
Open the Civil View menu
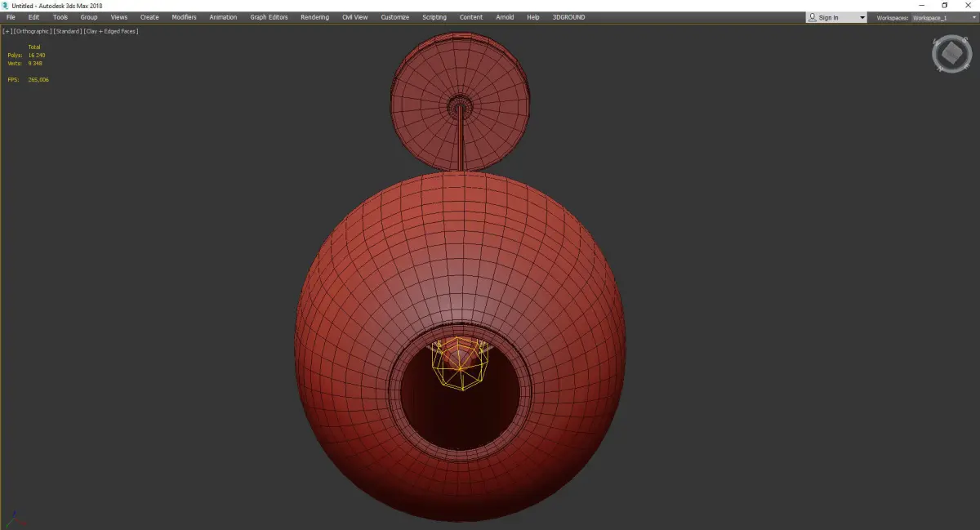point(354,17)
